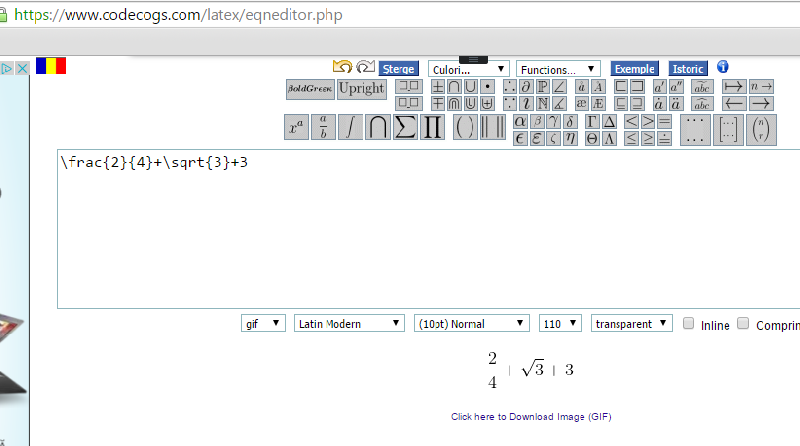Toggle the Comprimat checkbox
This screenshot has width=800, height=446.
[743, 324]
